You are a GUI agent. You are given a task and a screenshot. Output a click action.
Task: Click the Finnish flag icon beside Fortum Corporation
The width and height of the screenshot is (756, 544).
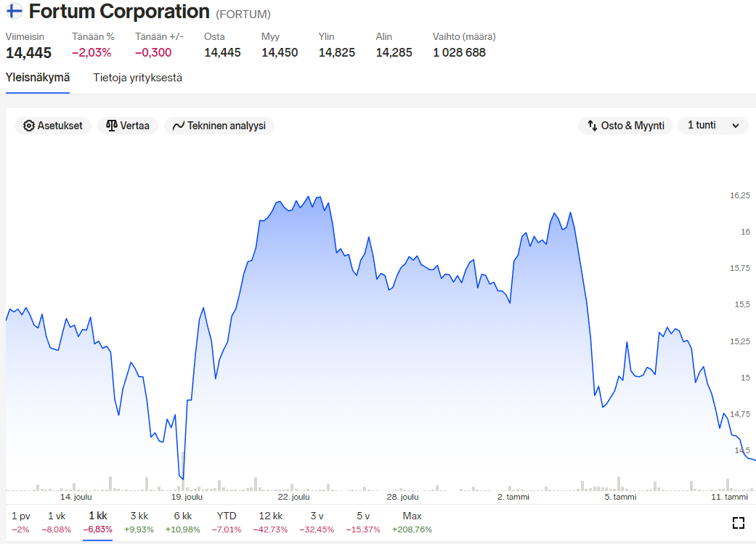pos(14,12)
